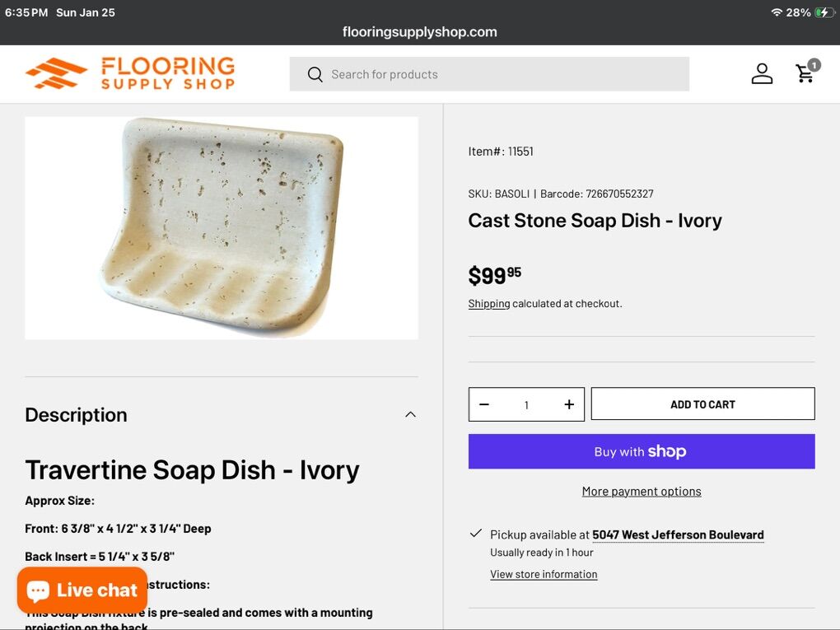Tap the flooringsupplyshop.com address bar

(420, 32)
